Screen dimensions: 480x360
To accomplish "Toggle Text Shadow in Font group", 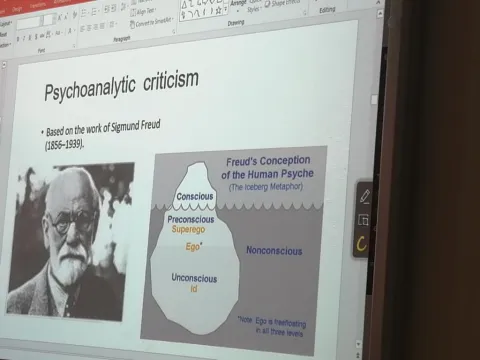I will tap(36, 37).
